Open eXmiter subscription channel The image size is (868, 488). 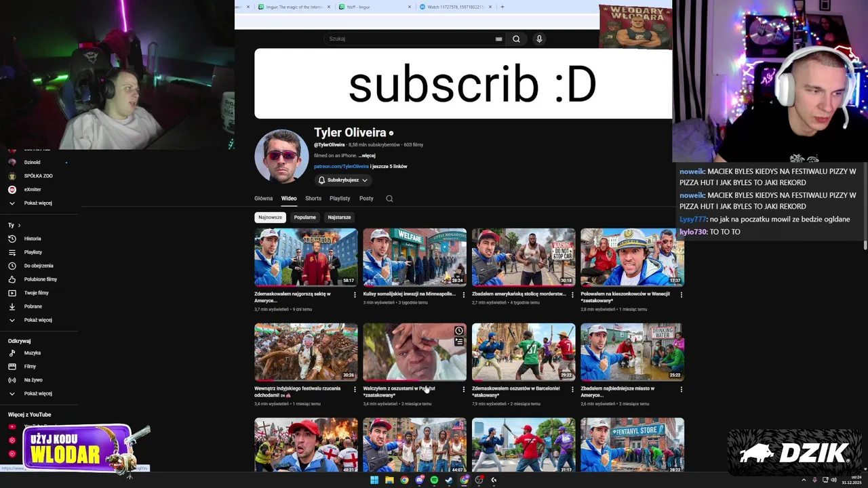coord(32,189)
